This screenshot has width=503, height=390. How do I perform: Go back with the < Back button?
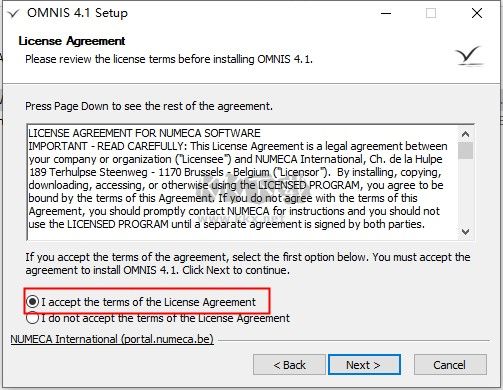click(x=289, y=365)
